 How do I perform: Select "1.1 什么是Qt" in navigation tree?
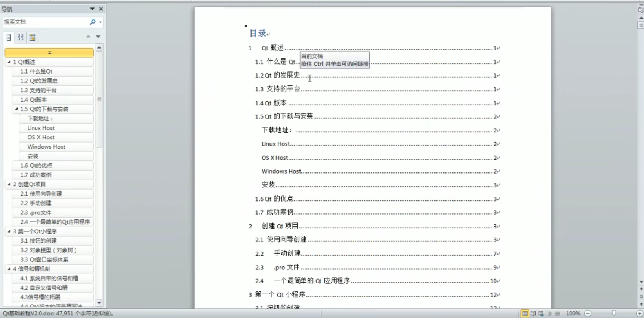[52, 71]
